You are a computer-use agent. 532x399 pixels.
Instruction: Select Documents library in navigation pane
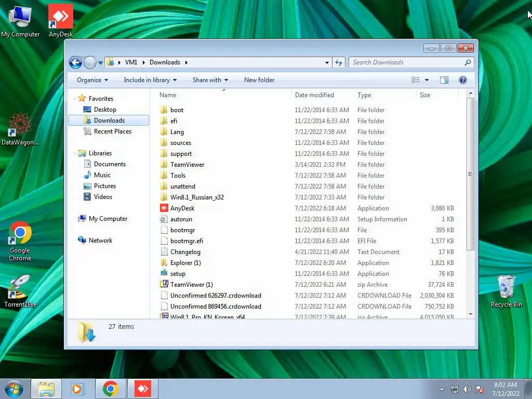coord(110,164)
